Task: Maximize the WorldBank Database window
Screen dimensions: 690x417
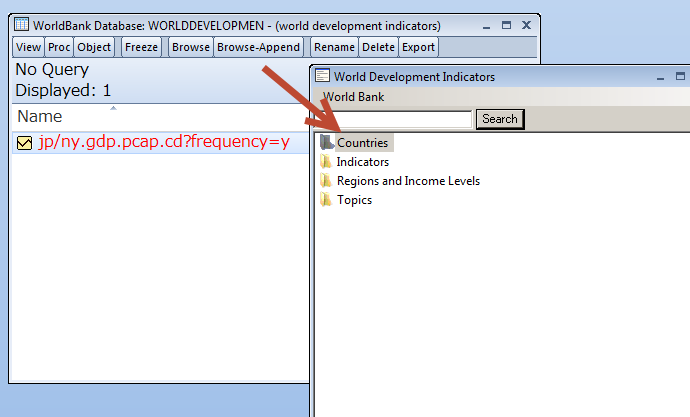Action: pos(506,26)
